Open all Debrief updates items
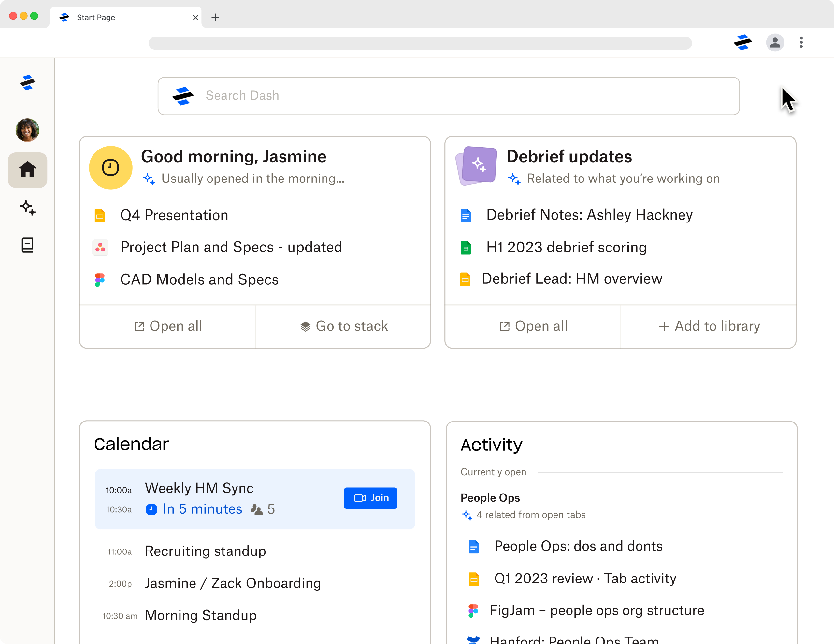 pos(533,326)
